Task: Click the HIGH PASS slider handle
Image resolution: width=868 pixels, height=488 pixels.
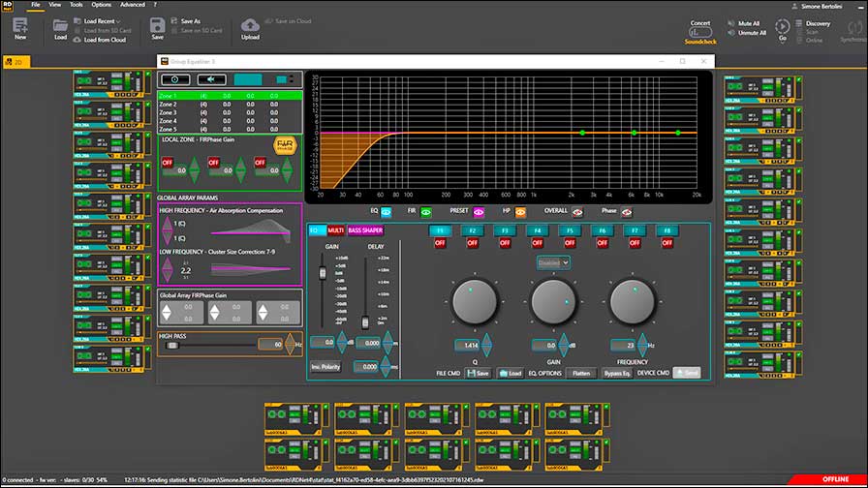Action: [172, 346]
